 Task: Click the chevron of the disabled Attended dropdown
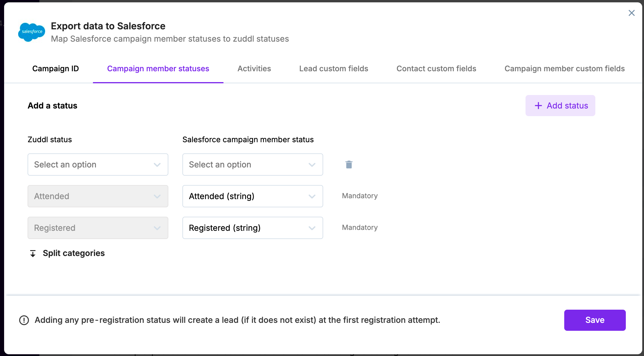[x=157, y=196]
